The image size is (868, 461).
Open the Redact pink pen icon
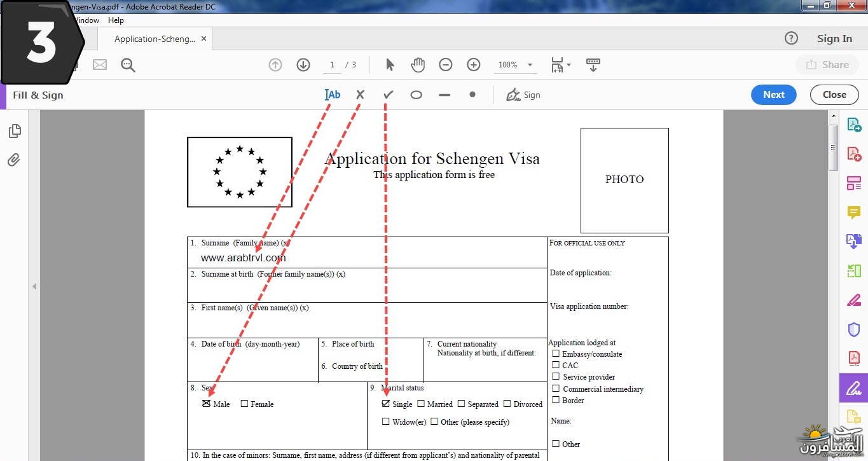pos(853,300)
